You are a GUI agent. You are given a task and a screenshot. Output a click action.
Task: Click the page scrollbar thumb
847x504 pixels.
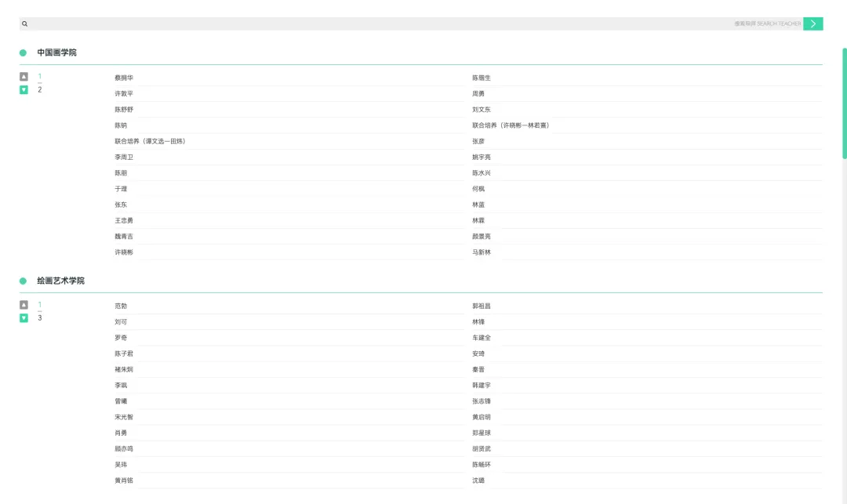coord(845,103)
